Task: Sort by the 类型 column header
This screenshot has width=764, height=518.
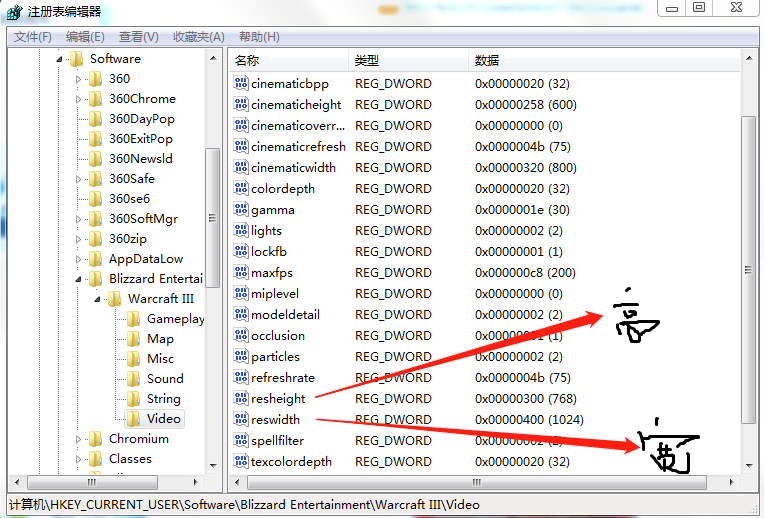Action: tap(408, 60)
